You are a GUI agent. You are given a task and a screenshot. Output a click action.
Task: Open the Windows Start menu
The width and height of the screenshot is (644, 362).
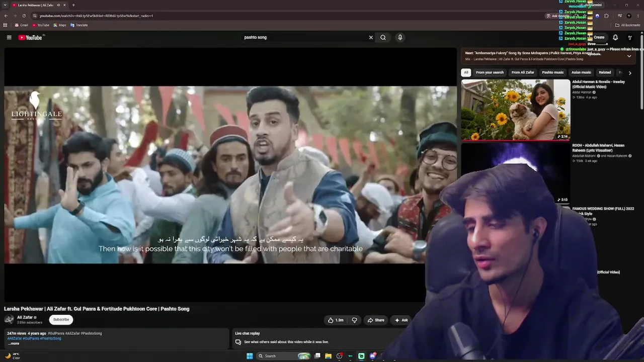250,356
